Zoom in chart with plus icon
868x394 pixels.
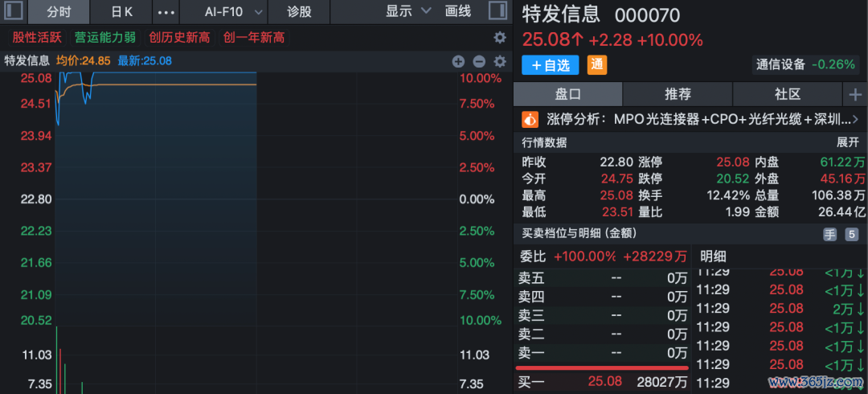point(458,61)
